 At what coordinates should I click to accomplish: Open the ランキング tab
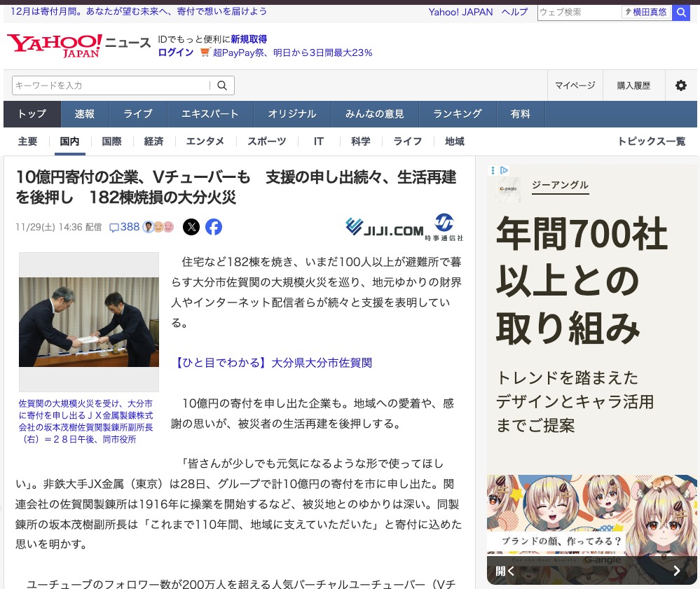[x=457, y=114]
